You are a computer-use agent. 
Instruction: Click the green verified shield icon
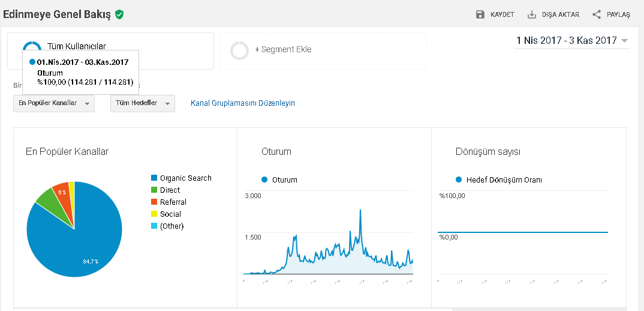click(x=119, y=14)
